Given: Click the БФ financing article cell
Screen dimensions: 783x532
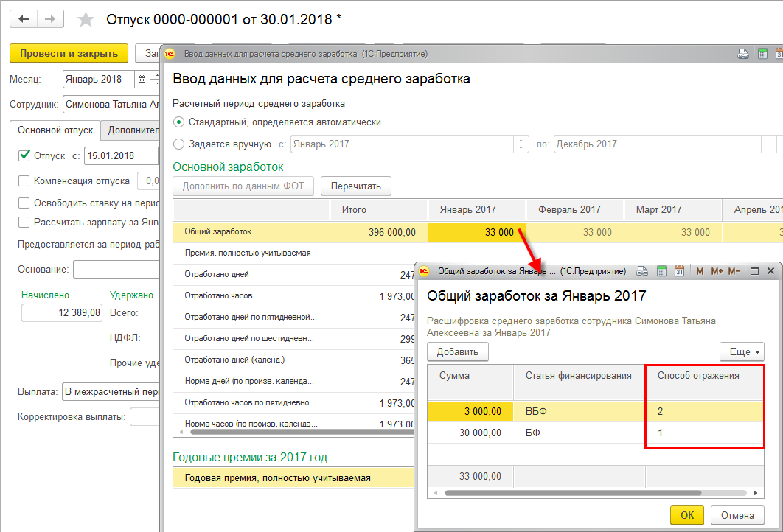Looking at the screenshot, I should coord(580,433).
